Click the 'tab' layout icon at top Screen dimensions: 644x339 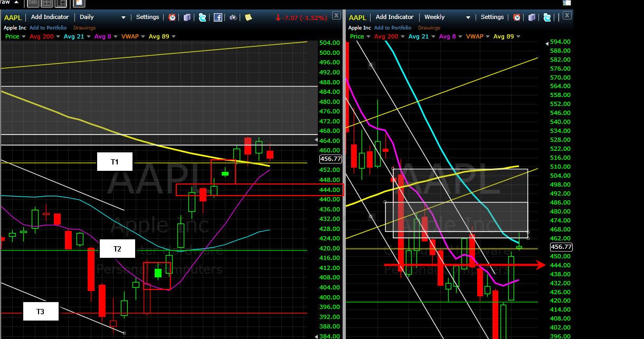tap(33, 3)
